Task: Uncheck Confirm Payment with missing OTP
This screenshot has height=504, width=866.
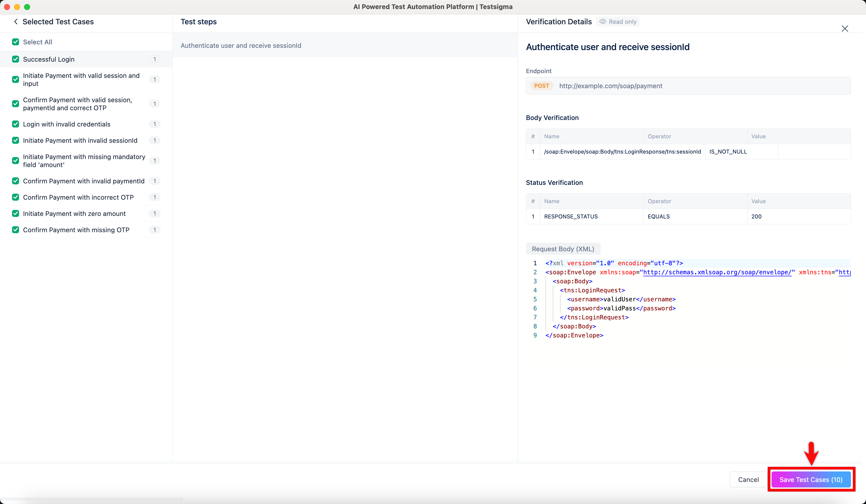Action: tap(16, 230)
